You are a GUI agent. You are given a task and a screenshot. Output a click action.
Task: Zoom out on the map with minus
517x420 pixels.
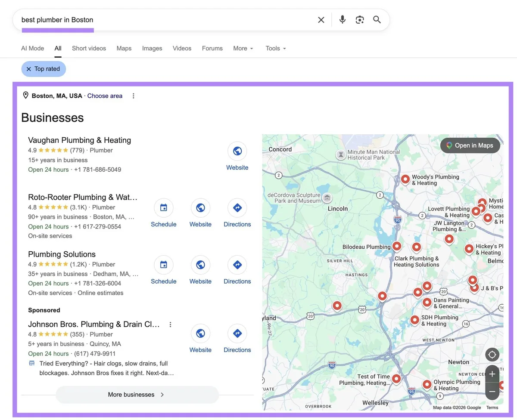pyautogui.click(x=492, y=392)
